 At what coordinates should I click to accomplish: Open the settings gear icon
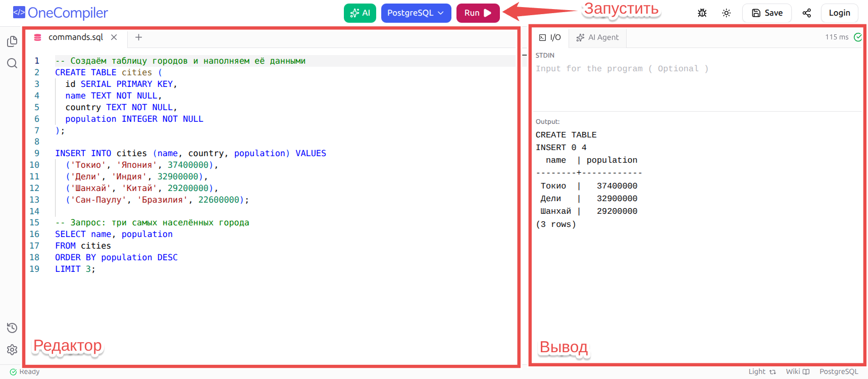pos(12,350)
